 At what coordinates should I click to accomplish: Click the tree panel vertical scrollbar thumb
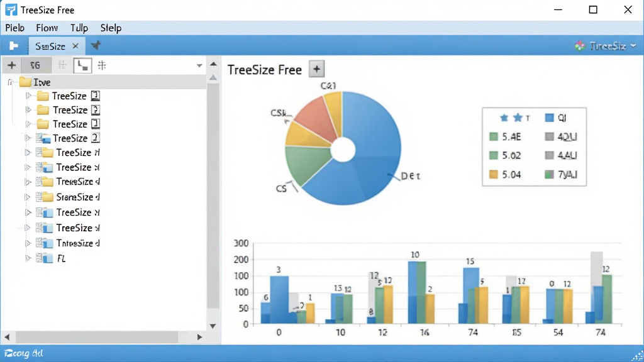pos(213,196)
